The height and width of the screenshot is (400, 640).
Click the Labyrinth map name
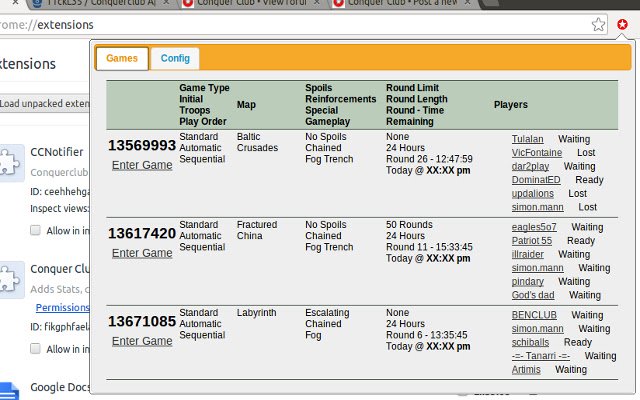256,313
